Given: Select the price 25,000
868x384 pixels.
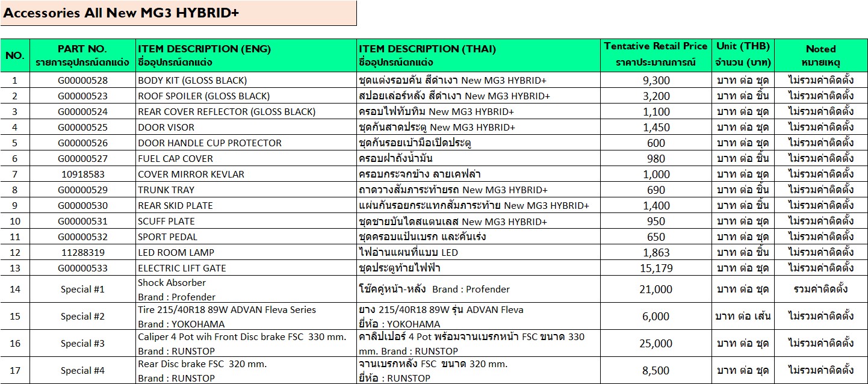Looking at the screenshot, I should [x=656, y=343].
